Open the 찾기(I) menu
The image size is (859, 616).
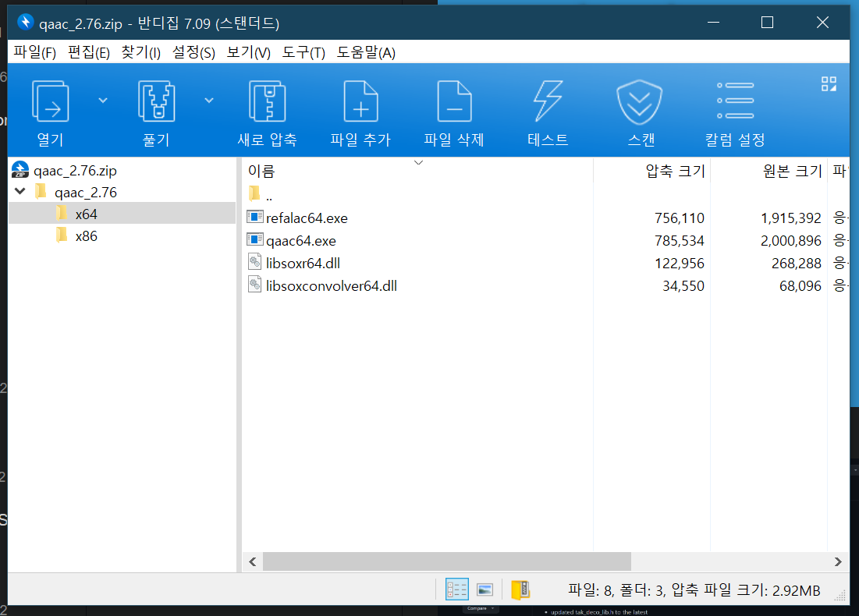[140, 52]
